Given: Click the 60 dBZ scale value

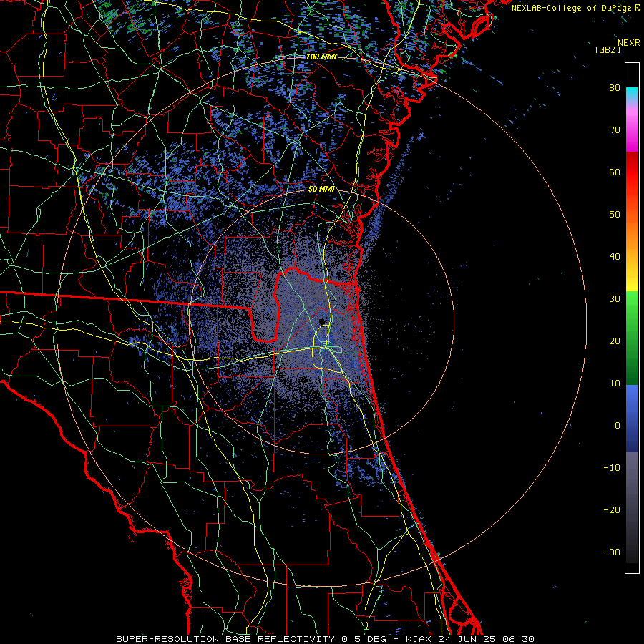Looking at the screenshot, I should [615, 172].
